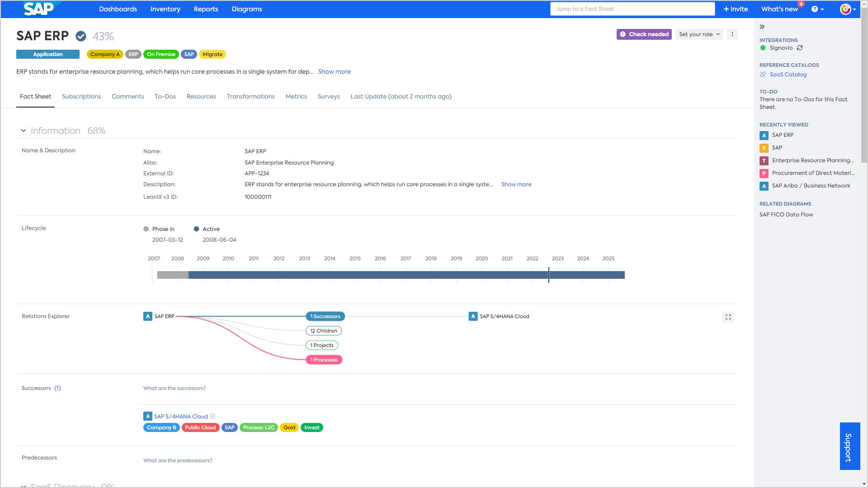868x488 pixels.
Task: Open the three-dot more actions menu
Action: click(x=732, y=34)
